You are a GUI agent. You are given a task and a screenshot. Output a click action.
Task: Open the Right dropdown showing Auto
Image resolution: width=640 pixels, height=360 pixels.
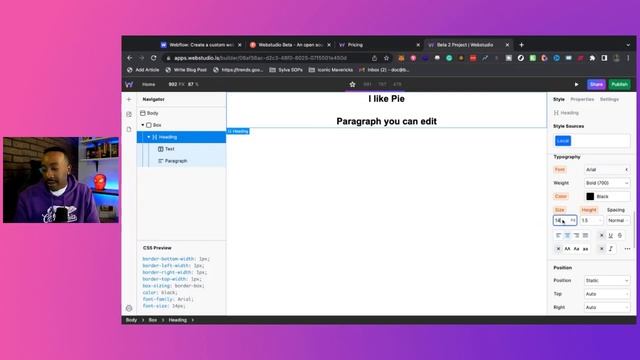(x=607, y=307)
